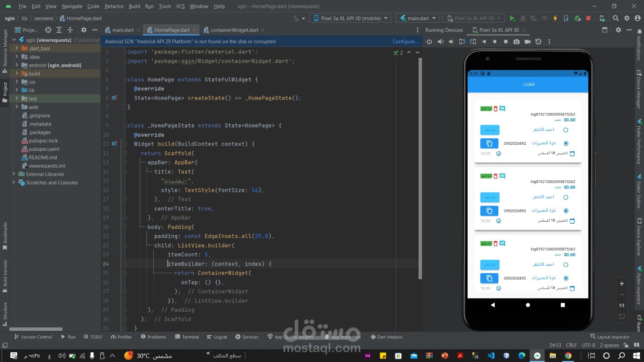This screenshot has width=644, height=362.
Task: Expand the lib folder in project tree
Action: (x=17, y=90)
